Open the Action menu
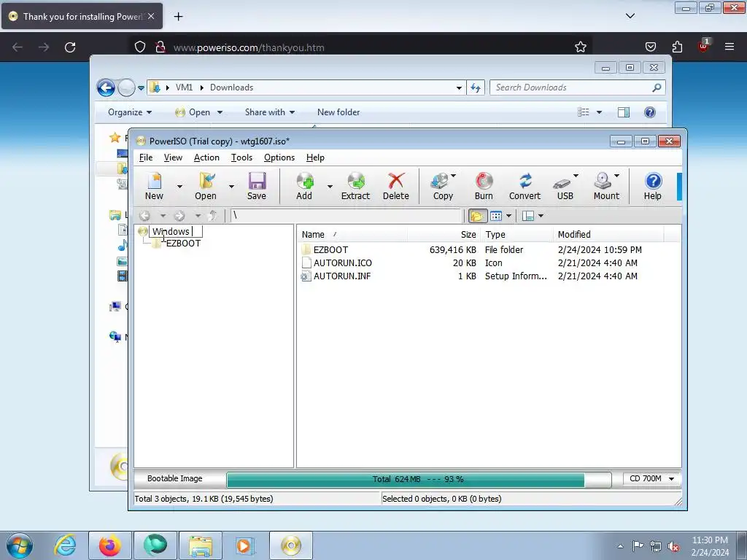747x560 pixels. [x=206, y=157]
